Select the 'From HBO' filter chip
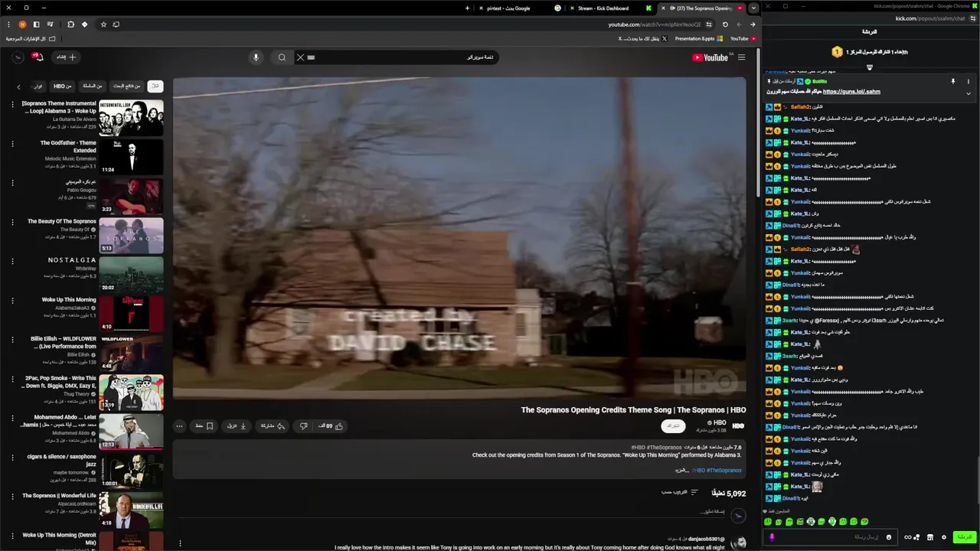Screen dimensions: 980x551 pos(63,86)
